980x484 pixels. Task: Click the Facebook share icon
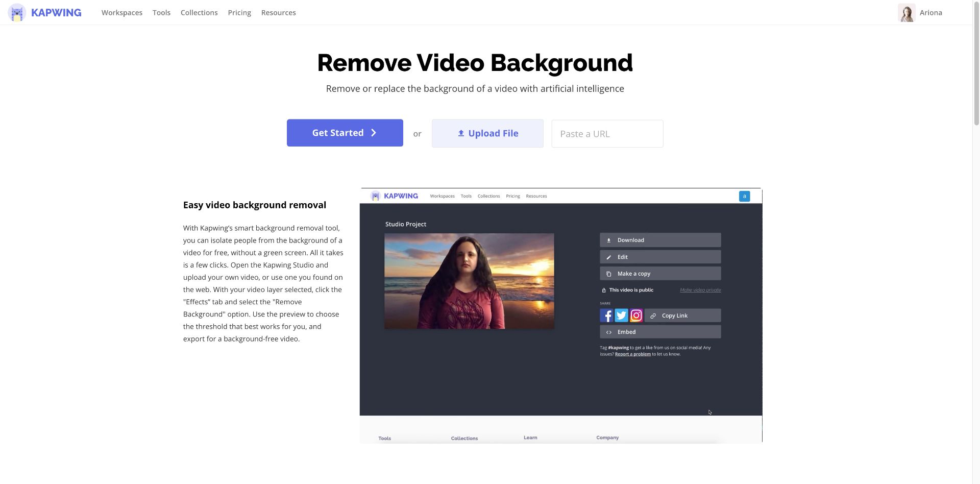click(606, 316)
